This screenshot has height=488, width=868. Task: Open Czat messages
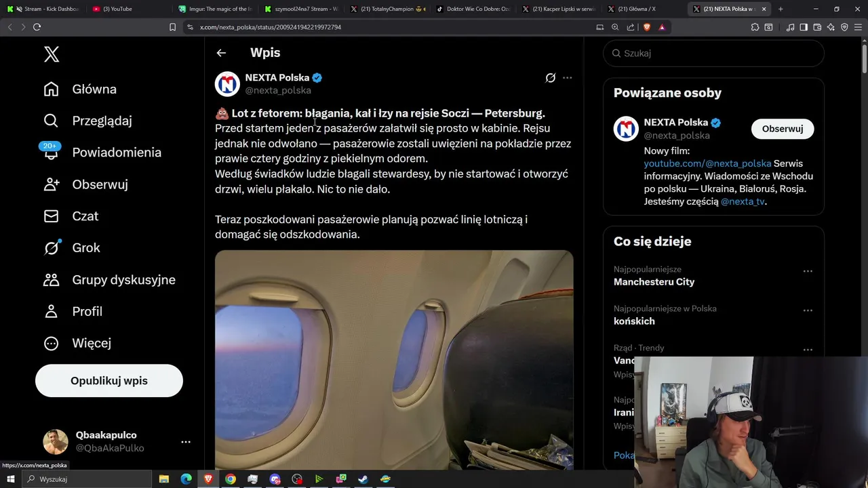[71, 216]
